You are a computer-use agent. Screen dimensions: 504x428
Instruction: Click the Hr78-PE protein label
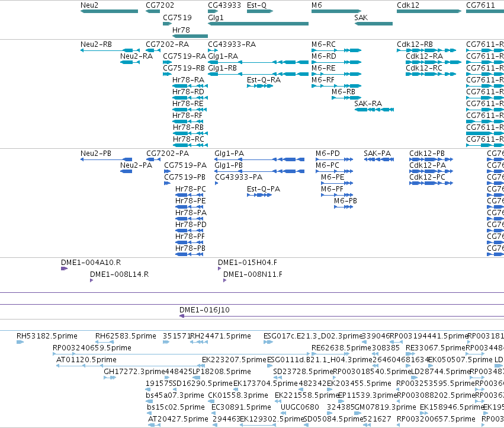point(191,201)
